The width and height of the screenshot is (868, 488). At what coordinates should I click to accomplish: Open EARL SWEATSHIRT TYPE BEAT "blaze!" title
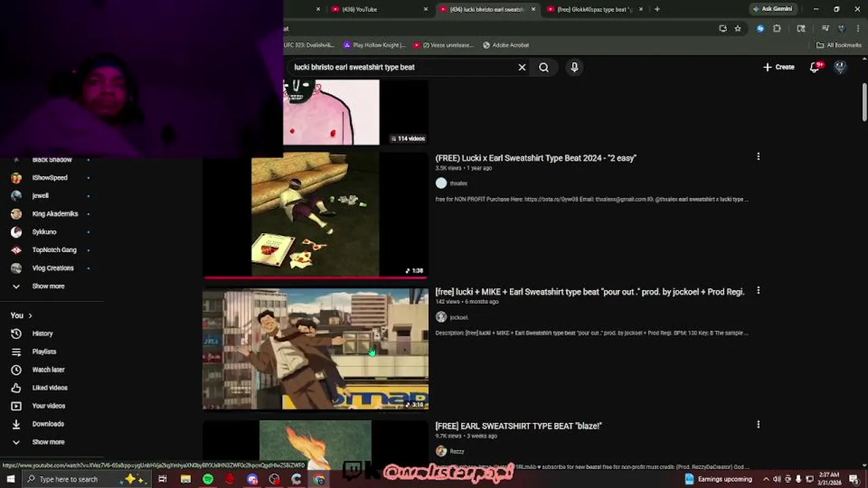pyautogui.click(x=519, y=426)
